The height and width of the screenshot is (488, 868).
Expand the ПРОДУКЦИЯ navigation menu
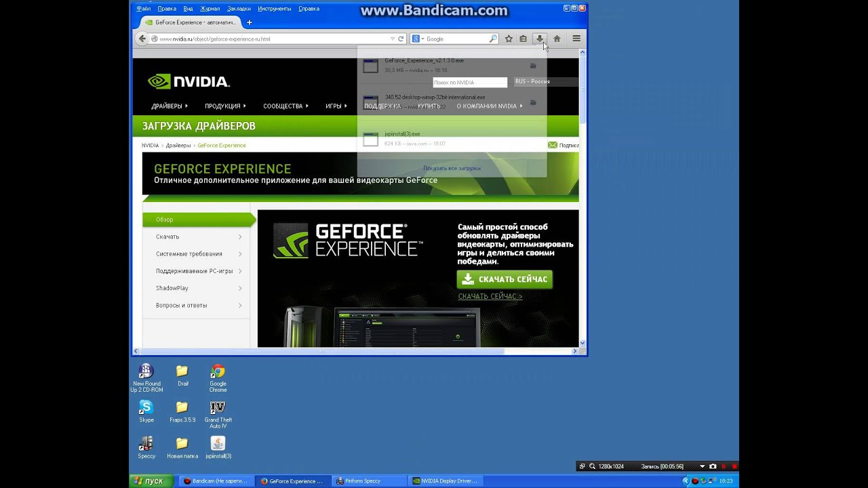point(226,106)
